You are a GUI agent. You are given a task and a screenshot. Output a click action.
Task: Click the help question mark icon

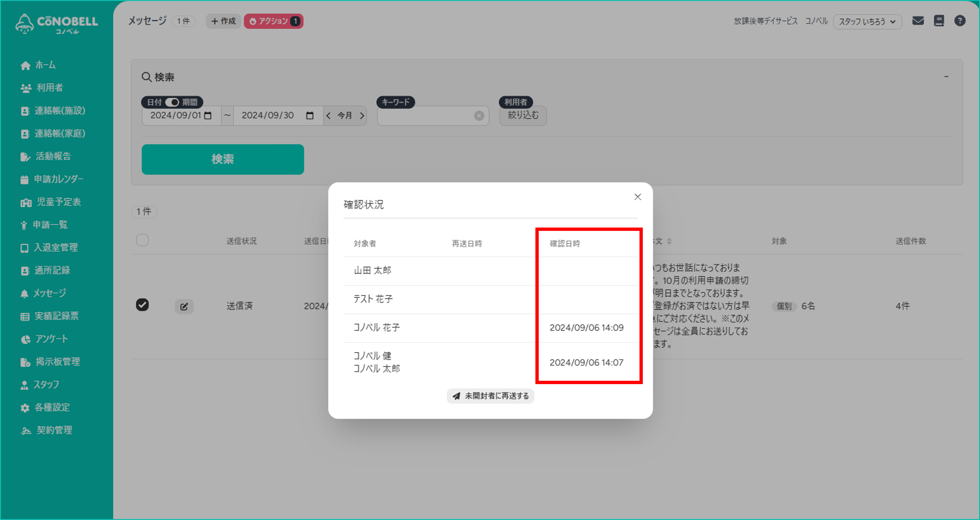pos(960,20)
